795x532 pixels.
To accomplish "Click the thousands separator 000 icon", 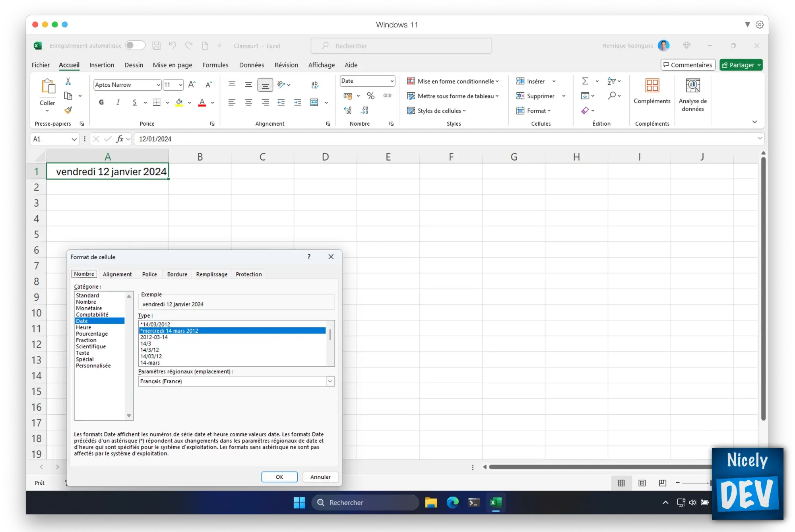I will click(x=388, y=96).
